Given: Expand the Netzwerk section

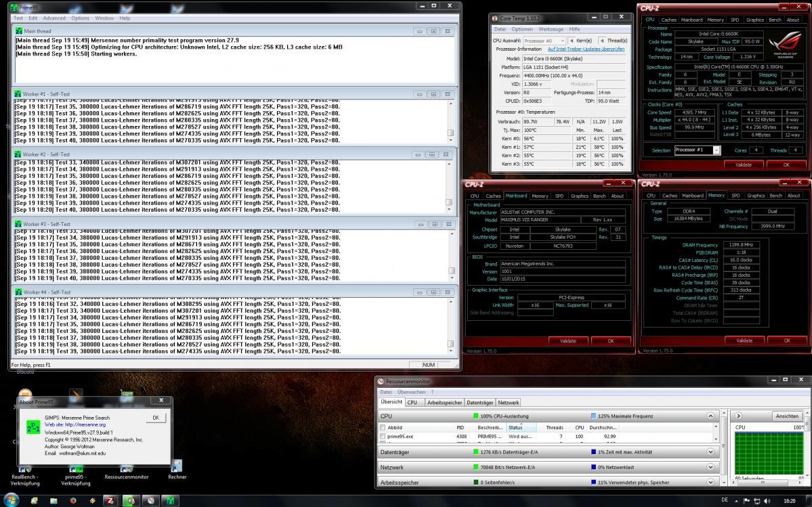Looking at the screenshot, I should [x=710, y=467].
